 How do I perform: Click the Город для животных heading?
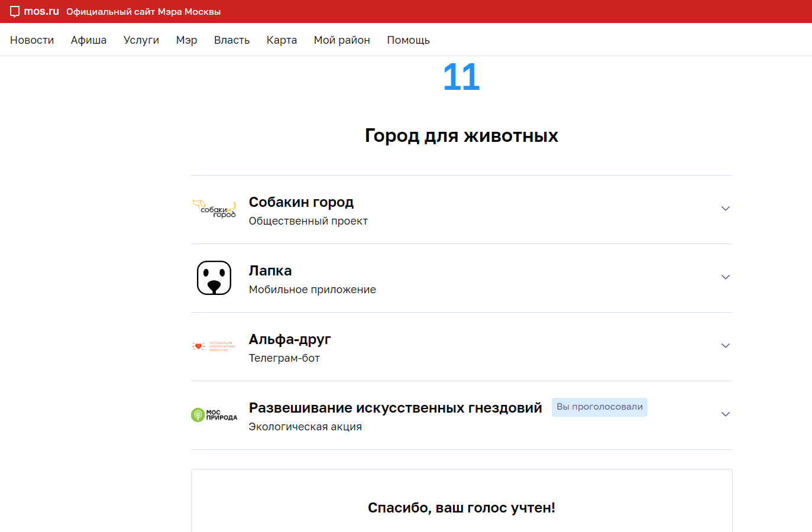[461, 136]
